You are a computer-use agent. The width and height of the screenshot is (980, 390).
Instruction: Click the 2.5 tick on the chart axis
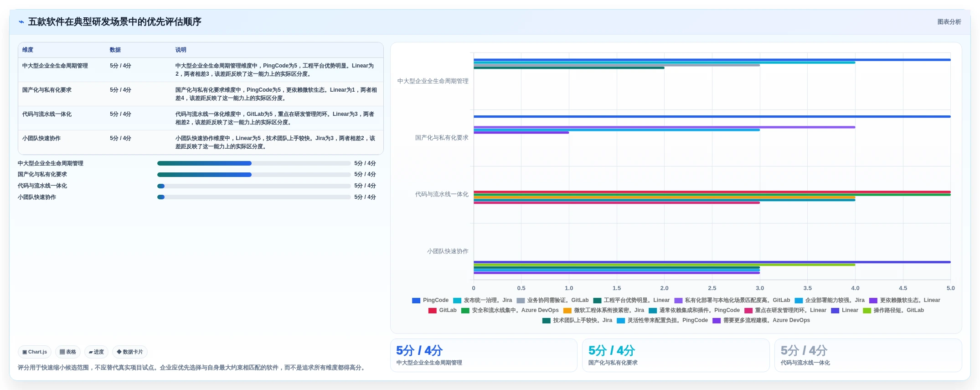click(712, 288)
